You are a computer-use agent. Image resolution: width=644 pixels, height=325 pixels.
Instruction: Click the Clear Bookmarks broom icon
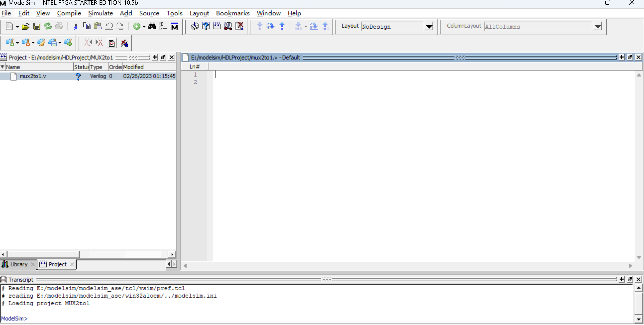[41, 43]
